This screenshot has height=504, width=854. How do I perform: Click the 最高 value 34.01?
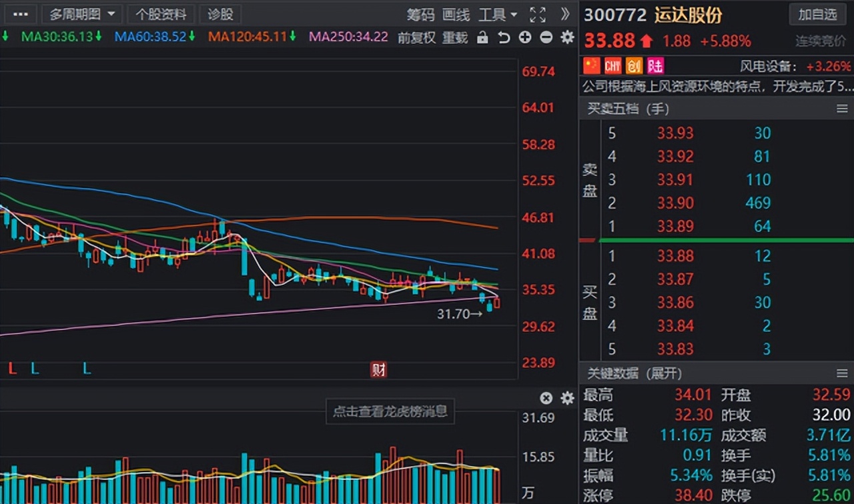tap(693, 395)
